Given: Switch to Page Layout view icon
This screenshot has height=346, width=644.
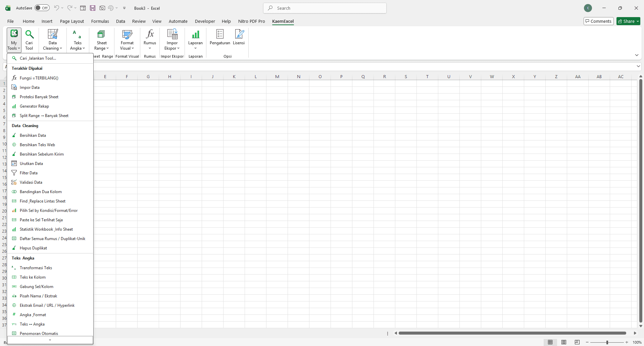Looking at the screenshot, I should click(564, 342).
